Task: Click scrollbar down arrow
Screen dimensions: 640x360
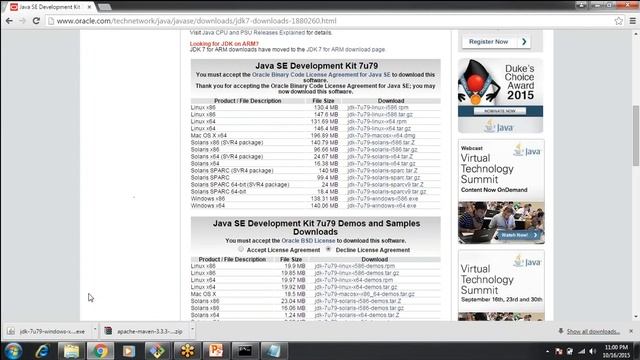Action: coord(636,317)
